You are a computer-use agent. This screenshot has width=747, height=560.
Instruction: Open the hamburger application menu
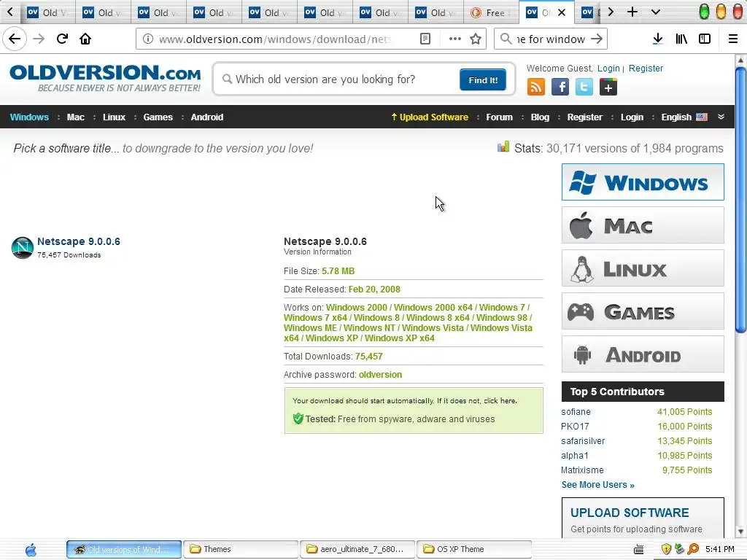(x=732, y=39)
